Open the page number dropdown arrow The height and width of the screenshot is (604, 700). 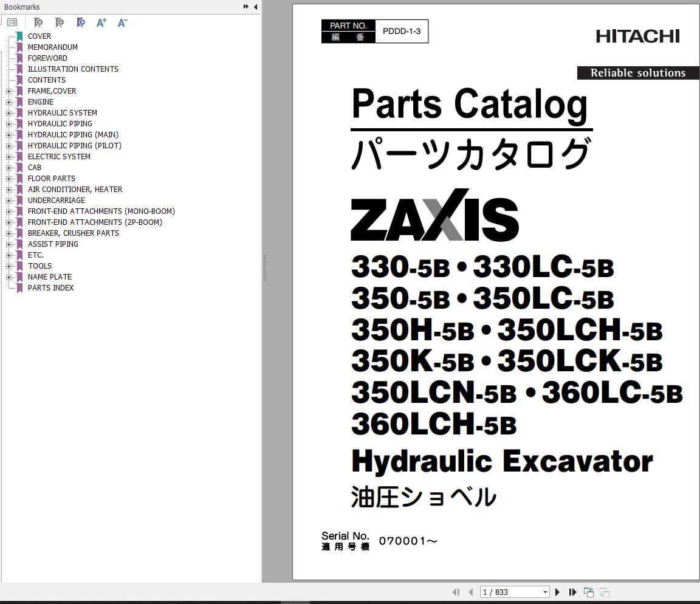pos(545,592)
